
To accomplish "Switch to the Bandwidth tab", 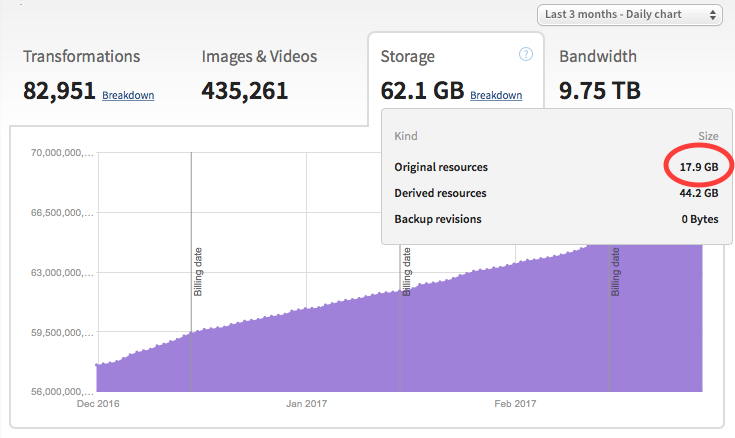I will (598, 57).
